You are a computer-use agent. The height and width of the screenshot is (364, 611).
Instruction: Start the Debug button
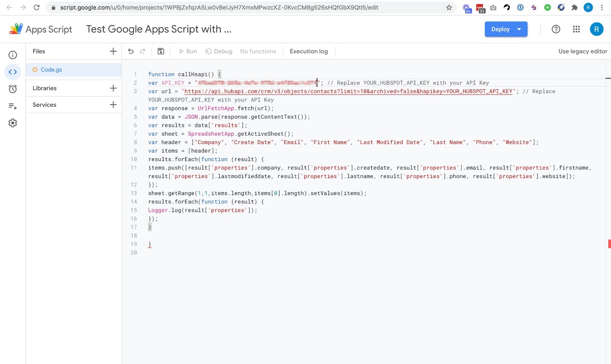pos(219,51)
